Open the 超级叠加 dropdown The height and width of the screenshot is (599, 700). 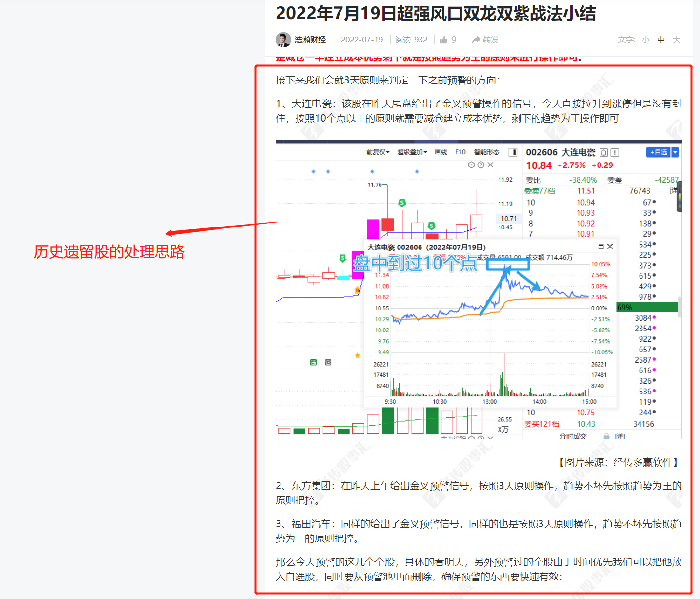(412, 152)
